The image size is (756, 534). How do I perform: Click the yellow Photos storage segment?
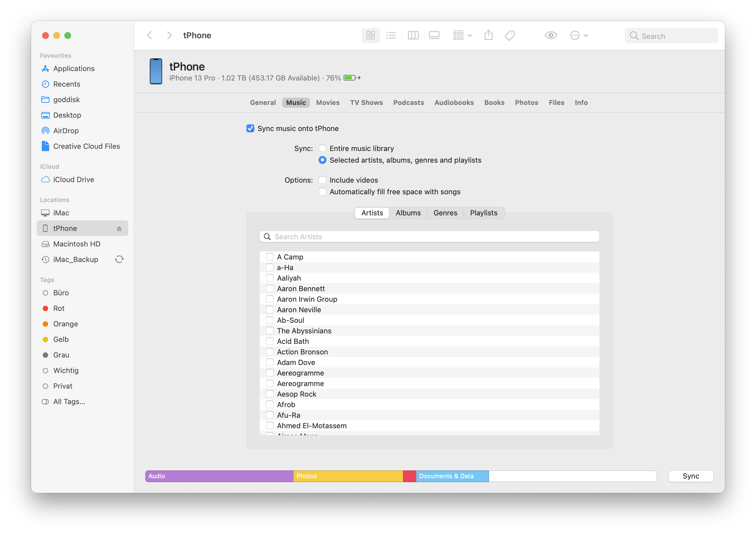(348, 476)
